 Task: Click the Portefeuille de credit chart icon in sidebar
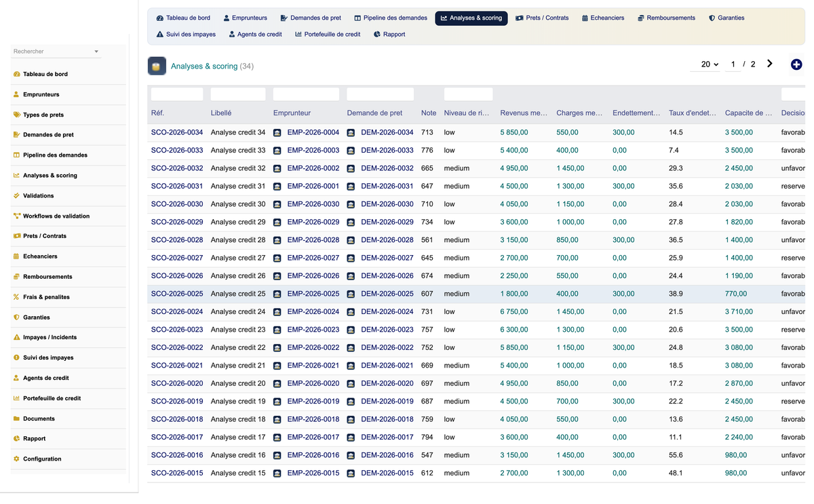tap(16, 398)
